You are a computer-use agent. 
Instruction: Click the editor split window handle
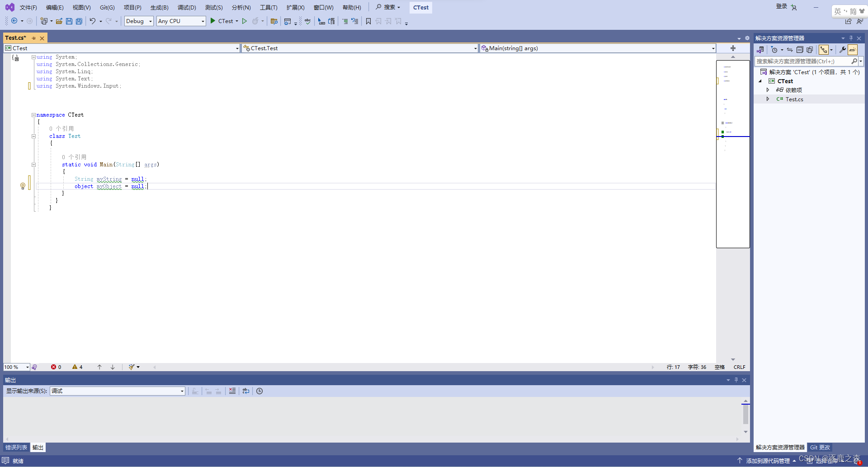point(733,48)
